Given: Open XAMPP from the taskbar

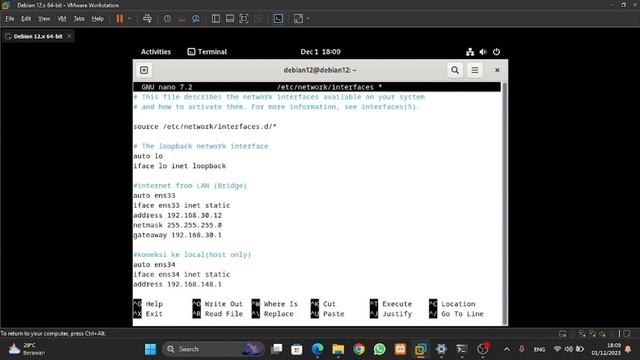Looking at the screenshot, I should click(400, 349).
